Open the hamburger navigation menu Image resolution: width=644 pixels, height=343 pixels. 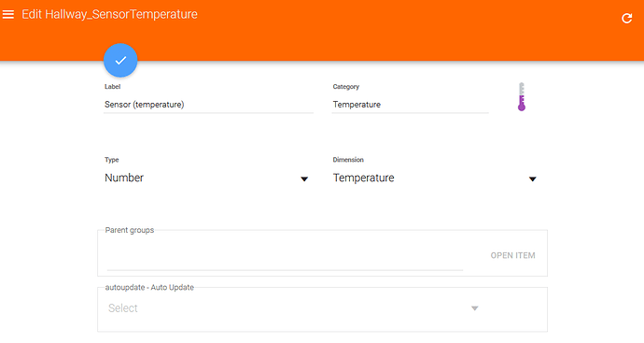tap(8, 14)
